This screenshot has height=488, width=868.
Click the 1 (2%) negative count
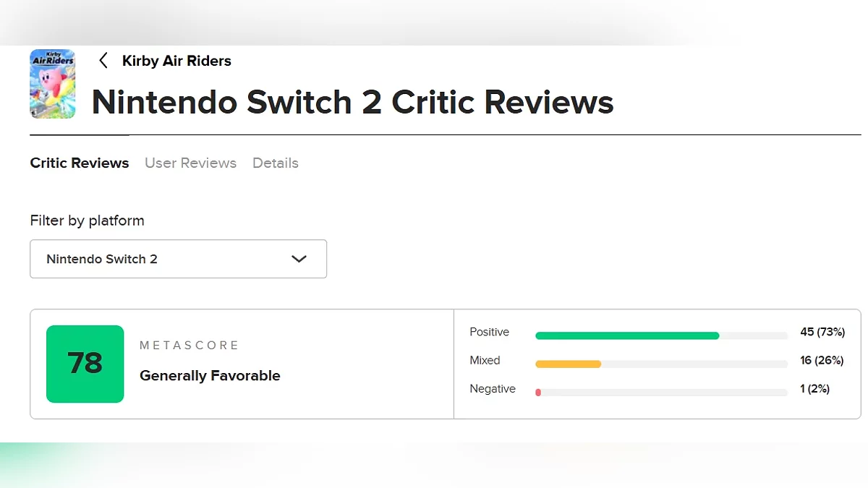point(814,388)
